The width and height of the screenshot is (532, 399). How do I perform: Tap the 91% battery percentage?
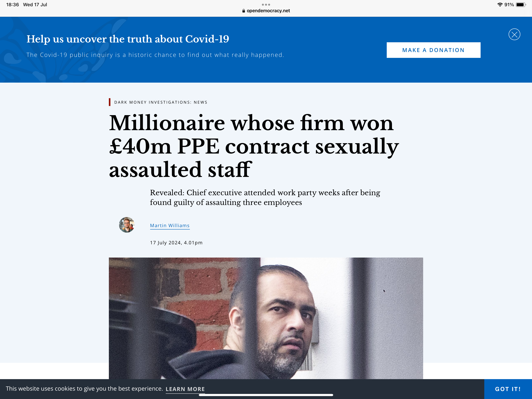(x=509, y=4)
